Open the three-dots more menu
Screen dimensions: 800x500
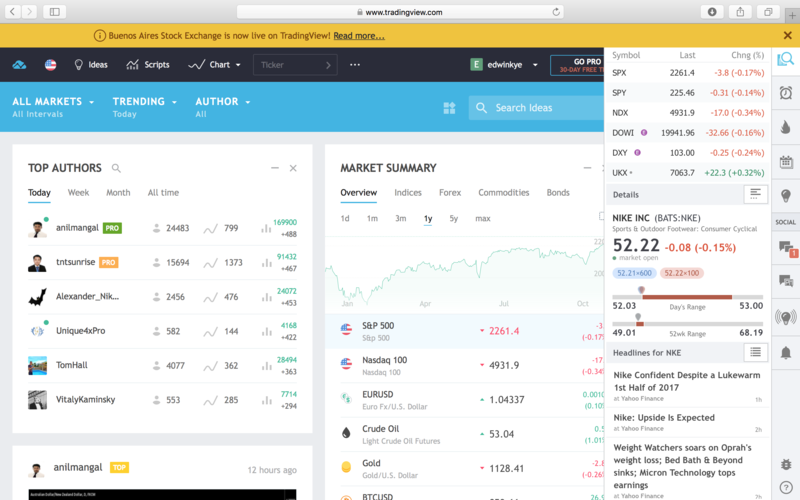(x=355, y=65)
